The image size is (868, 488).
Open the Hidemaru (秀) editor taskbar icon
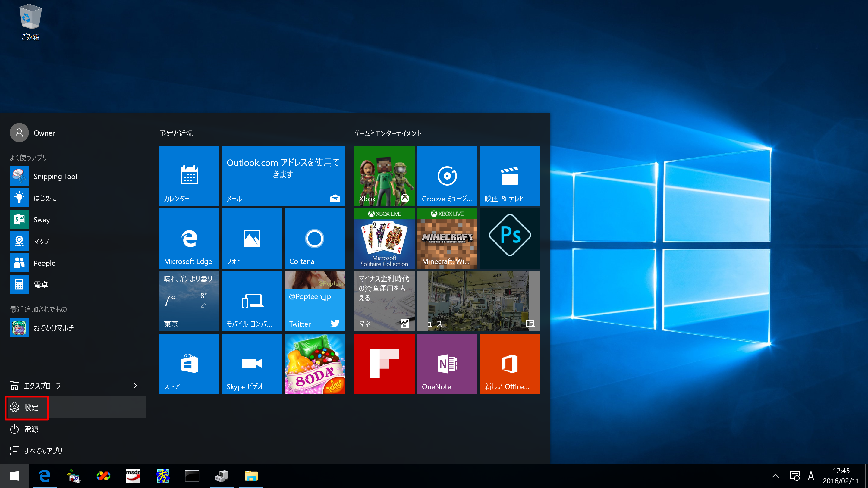pyautogui.click(x=163, y=476)
